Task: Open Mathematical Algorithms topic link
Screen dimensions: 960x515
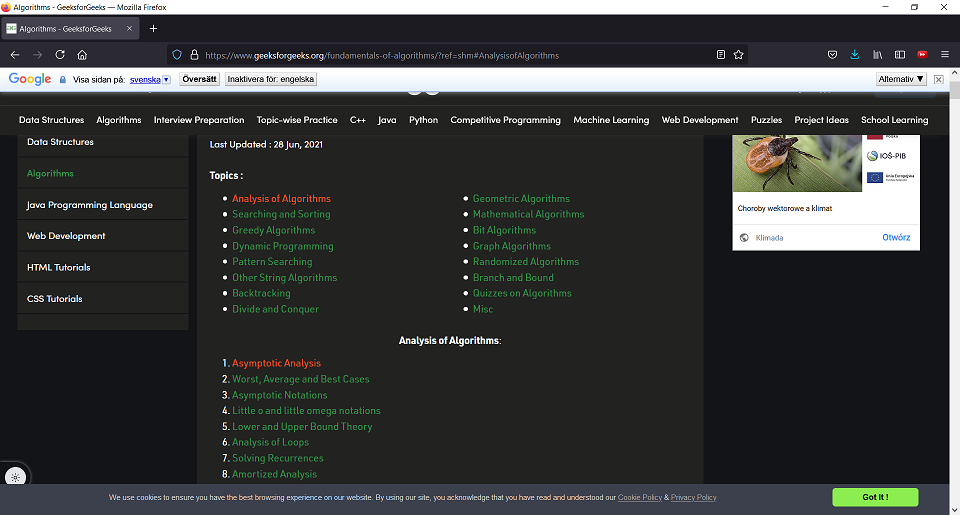Action: (528, 214)
